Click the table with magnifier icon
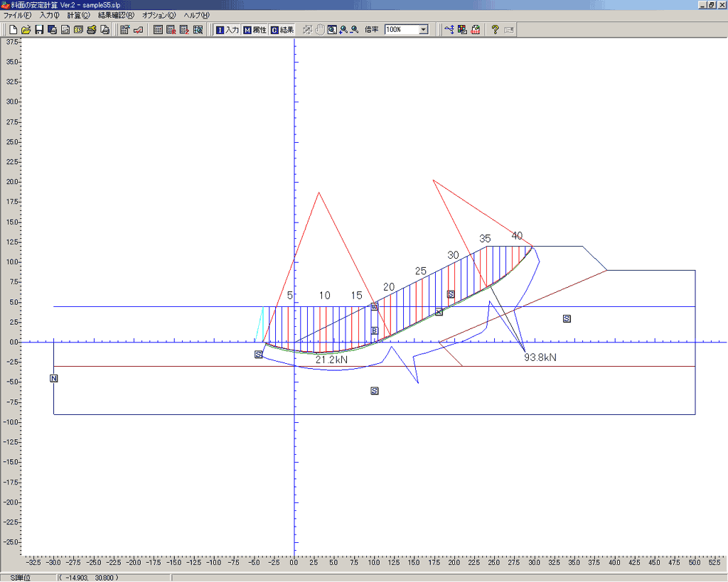 tap(198, 30)
